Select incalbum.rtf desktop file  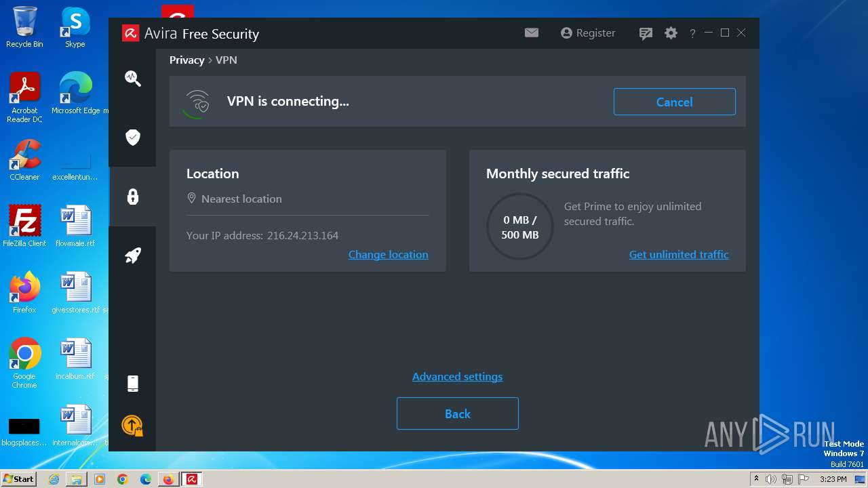tap(75, 359)
